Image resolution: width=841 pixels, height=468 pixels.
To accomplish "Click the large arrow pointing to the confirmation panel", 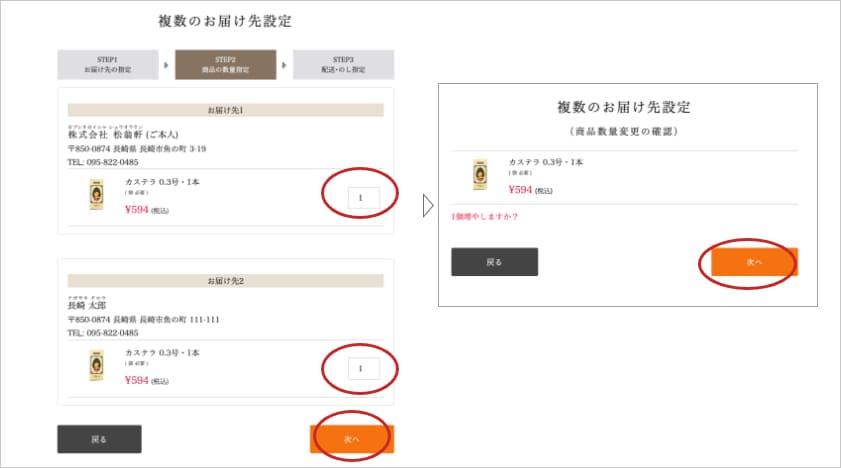I will pyautogui.click(x=427, y=205).
